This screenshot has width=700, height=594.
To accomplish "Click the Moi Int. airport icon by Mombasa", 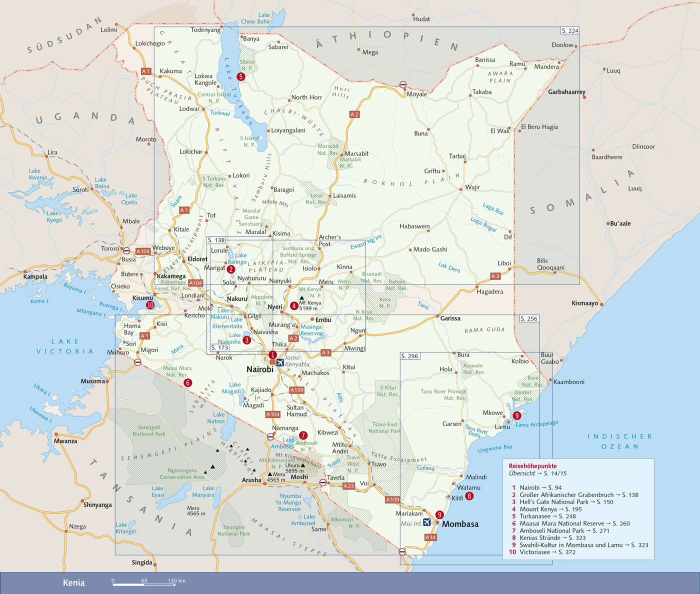I will [426, 522].
